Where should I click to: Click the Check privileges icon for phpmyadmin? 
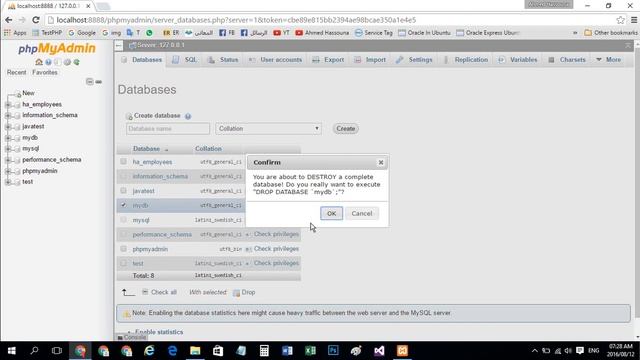click(x=248, y=249)
